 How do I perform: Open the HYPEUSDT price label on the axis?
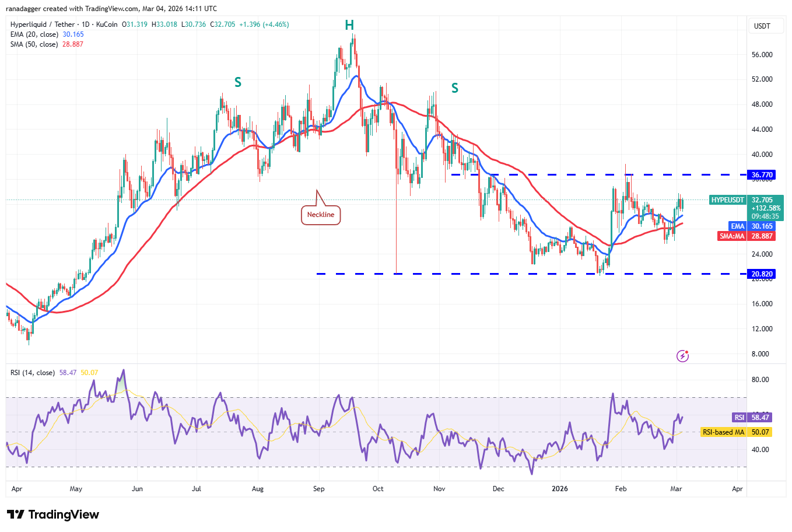[x=727, y=200]
